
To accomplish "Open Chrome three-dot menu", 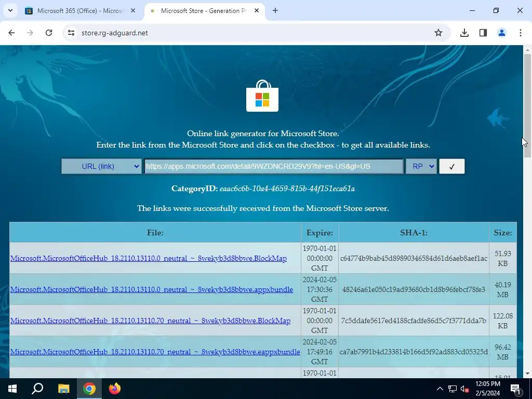I will point(521,33).
